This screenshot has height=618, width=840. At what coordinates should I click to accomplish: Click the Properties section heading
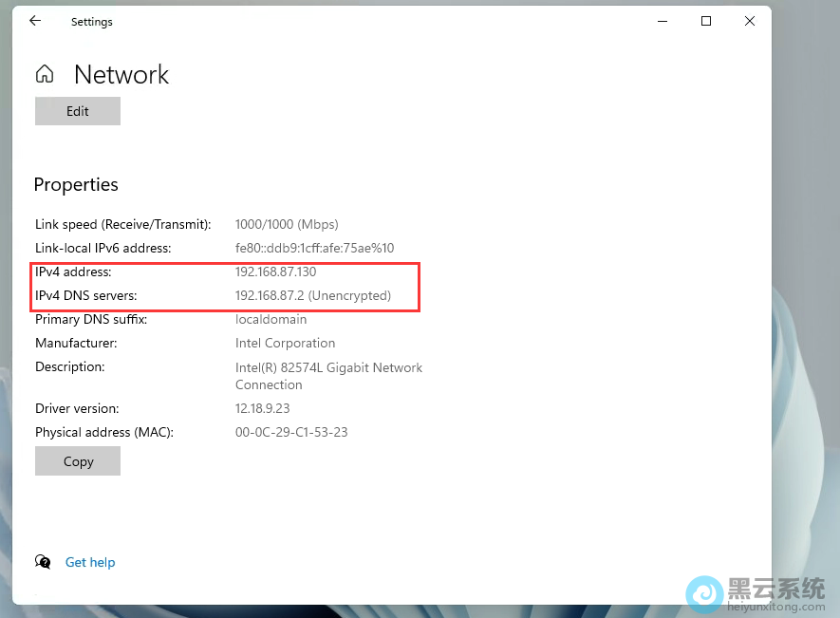pos(76,185)
